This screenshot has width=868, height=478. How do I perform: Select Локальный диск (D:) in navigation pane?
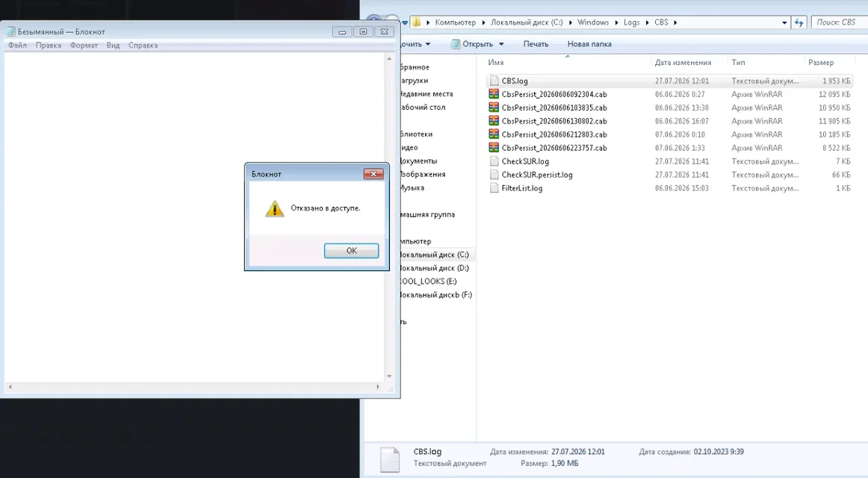point(435,268)
